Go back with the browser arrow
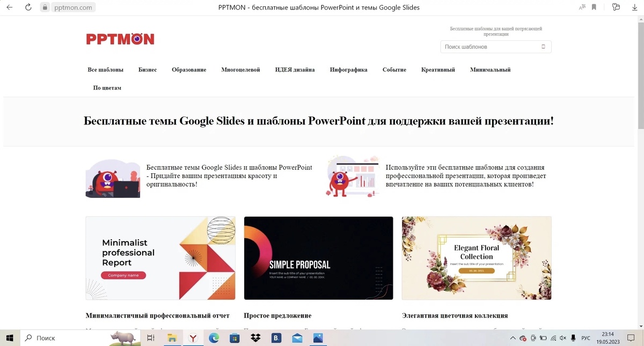Viewport: 644px width, 346px height. 9,8
